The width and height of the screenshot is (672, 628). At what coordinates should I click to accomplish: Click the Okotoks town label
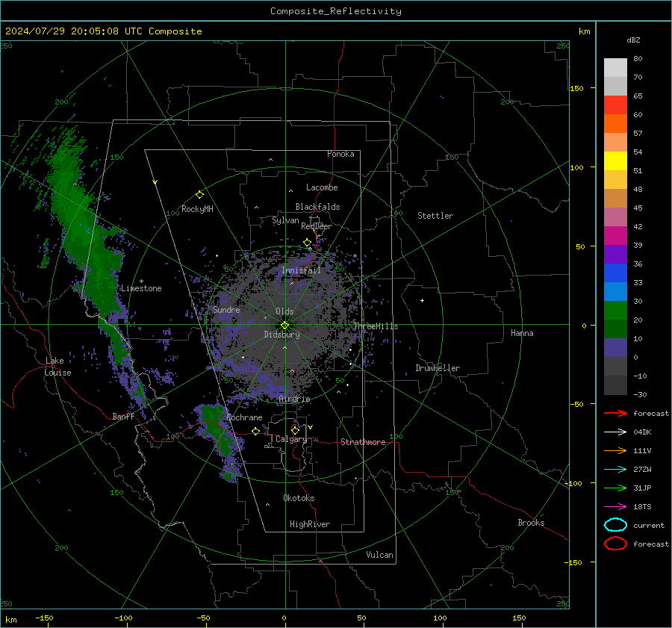coord(299,498)
